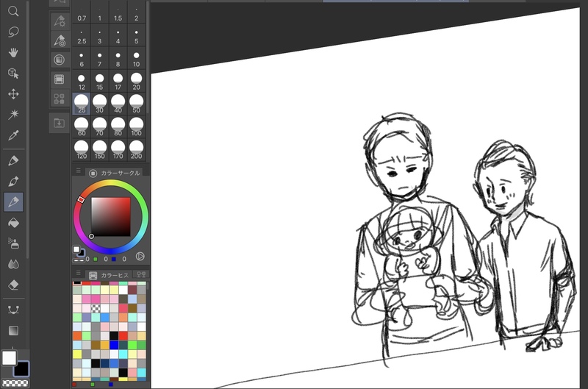Select the nib Pen tool
Screen dimensions: 588x389
tap(13, 182)
